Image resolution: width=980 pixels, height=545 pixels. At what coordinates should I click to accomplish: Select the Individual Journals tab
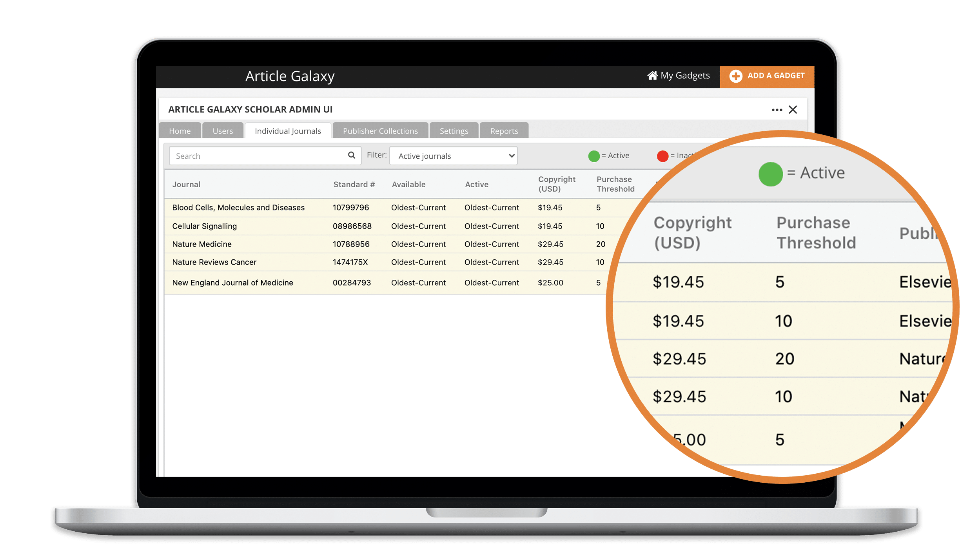[288, 131]
